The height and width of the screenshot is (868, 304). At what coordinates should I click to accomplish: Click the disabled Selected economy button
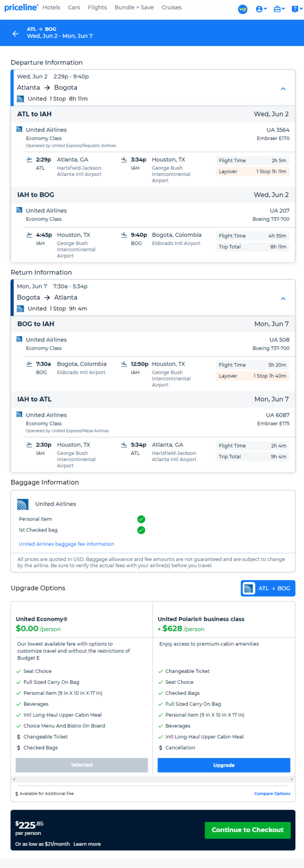(82, 765)
